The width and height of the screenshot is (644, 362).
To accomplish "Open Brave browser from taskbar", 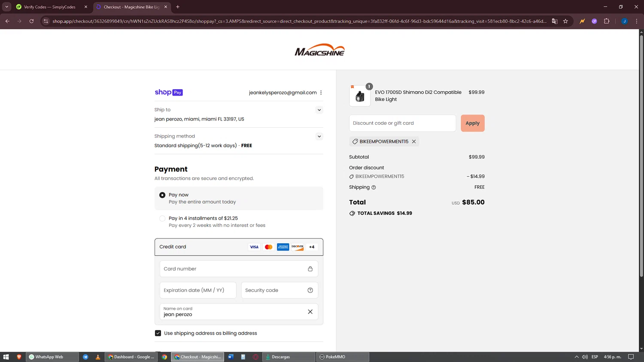I will (19, 357).
